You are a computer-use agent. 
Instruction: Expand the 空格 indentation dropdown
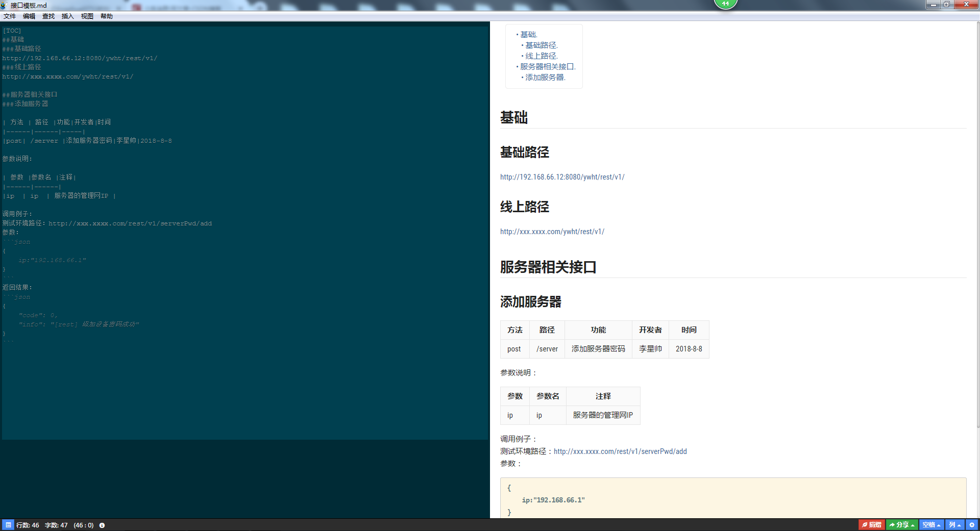coord(932,525)
